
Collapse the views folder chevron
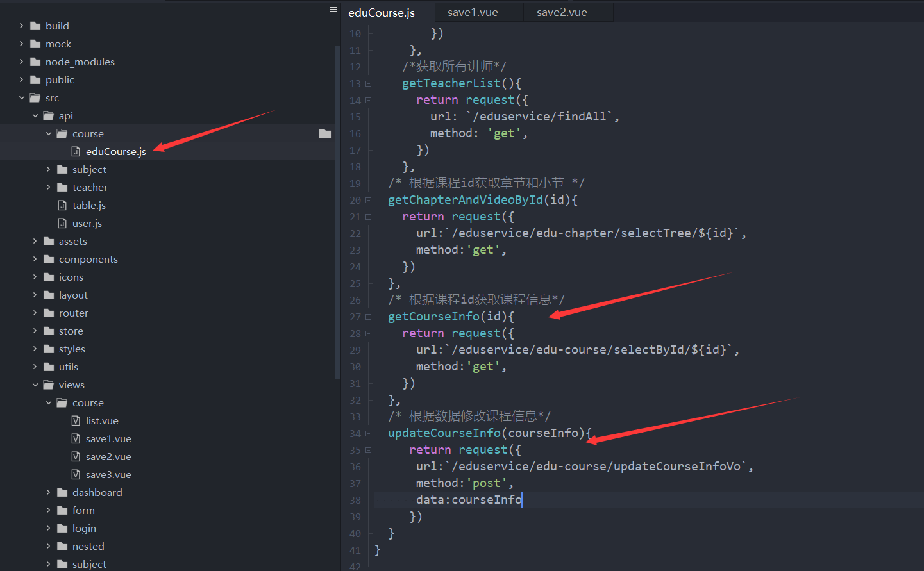tap(35, 385)
